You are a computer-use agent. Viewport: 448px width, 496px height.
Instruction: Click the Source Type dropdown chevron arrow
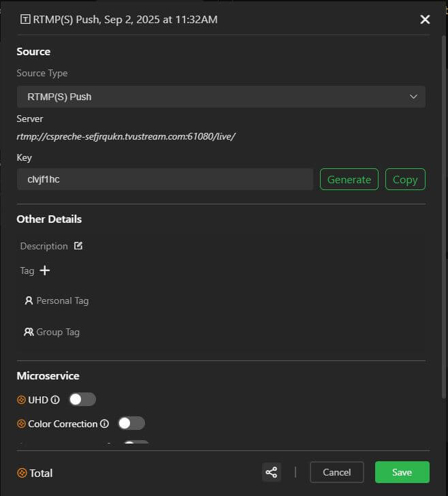point(413,97)
